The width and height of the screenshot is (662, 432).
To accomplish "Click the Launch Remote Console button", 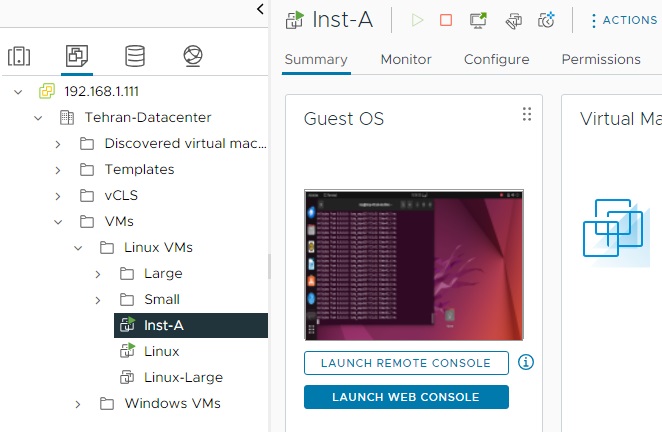I will click(406, 363).
